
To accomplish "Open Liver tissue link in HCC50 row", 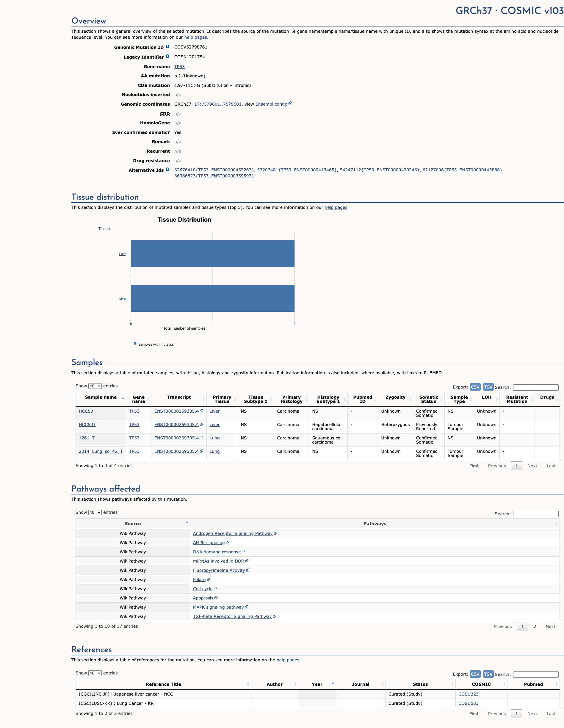I will point(214,411).
